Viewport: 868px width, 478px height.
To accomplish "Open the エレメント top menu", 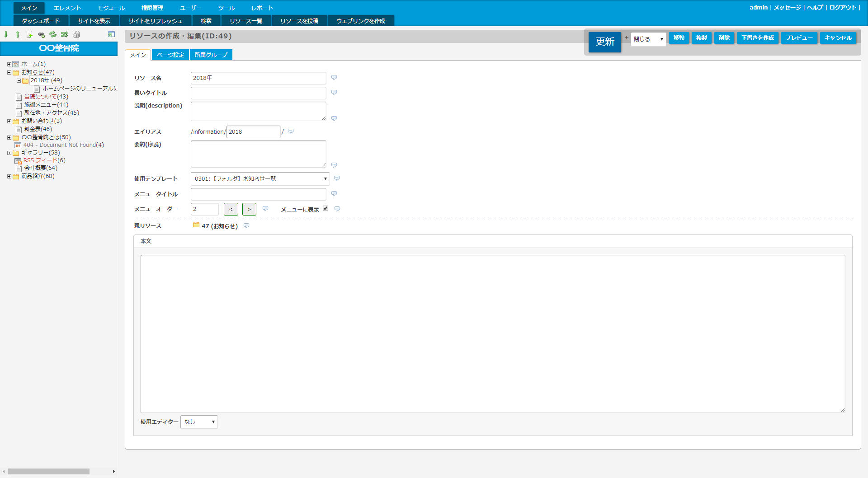I will [x=67, y=8].
